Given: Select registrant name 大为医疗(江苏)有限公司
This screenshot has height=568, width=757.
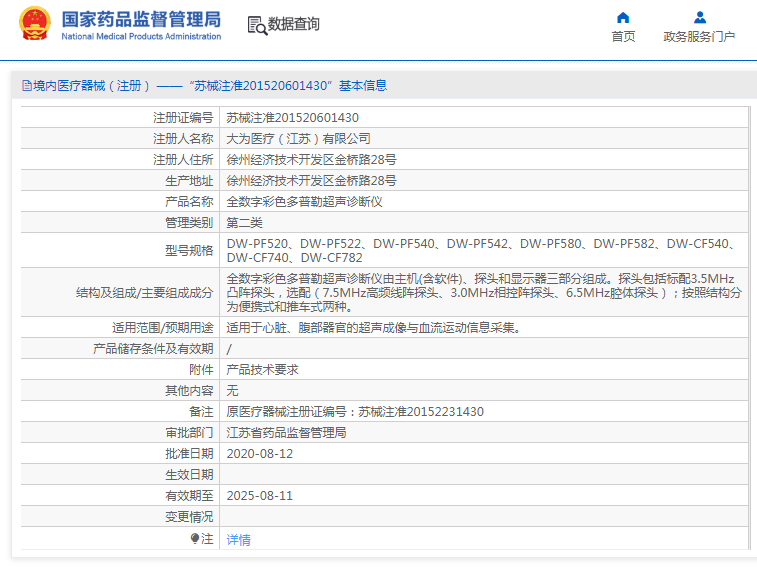Looking at the screenshot, I should click(298, 139).
